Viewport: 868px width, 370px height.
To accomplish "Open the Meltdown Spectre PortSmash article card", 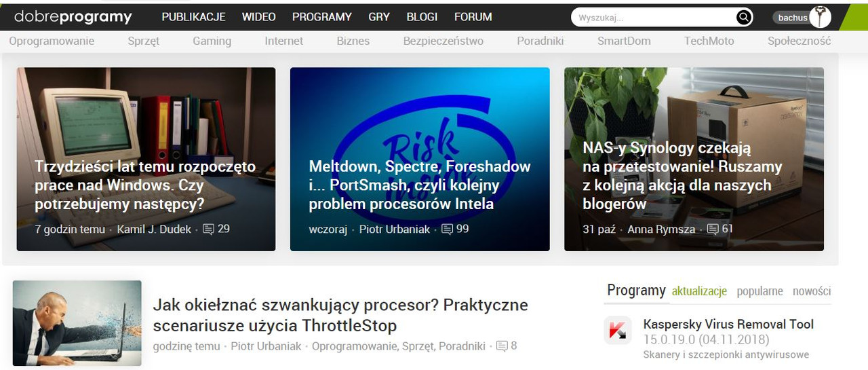I will pyautogui.click(x=420, y=159).
